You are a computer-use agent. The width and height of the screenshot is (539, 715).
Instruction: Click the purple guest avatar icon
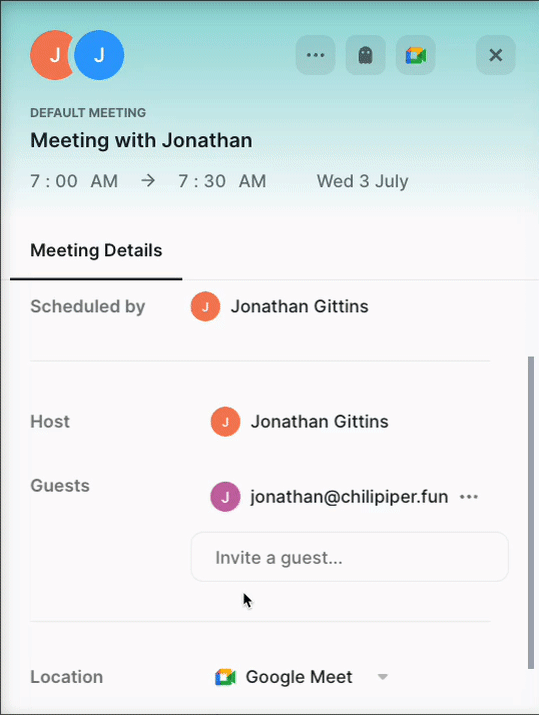[225, 497]
